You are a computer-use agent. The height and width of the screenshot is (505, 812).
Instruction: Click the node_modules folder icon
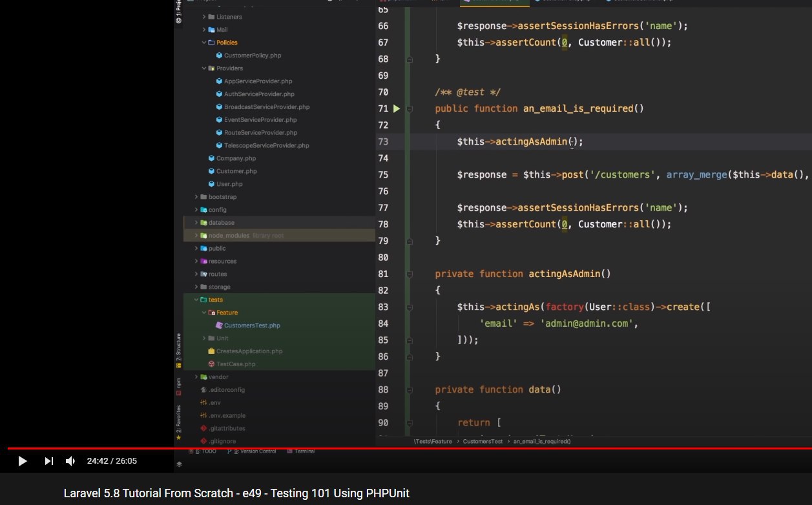[x=203, y=236]
